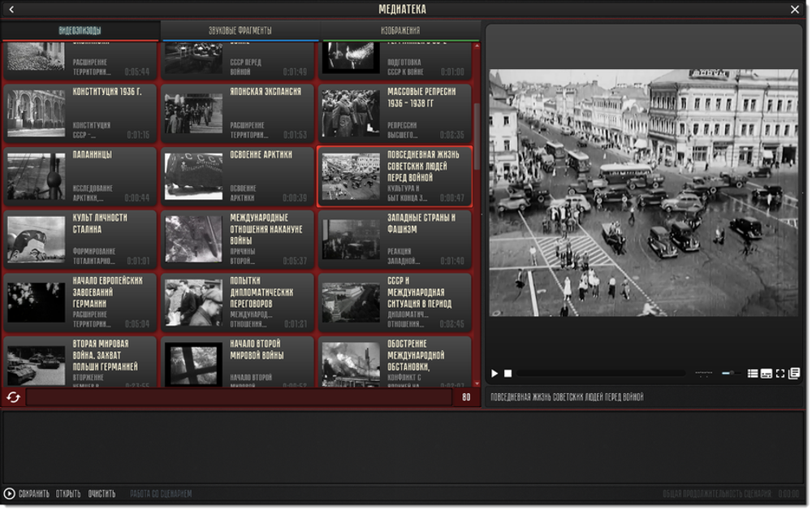Switch to the Звуковые фрагменты tab

pyautogui.click(x=240, y=31)
